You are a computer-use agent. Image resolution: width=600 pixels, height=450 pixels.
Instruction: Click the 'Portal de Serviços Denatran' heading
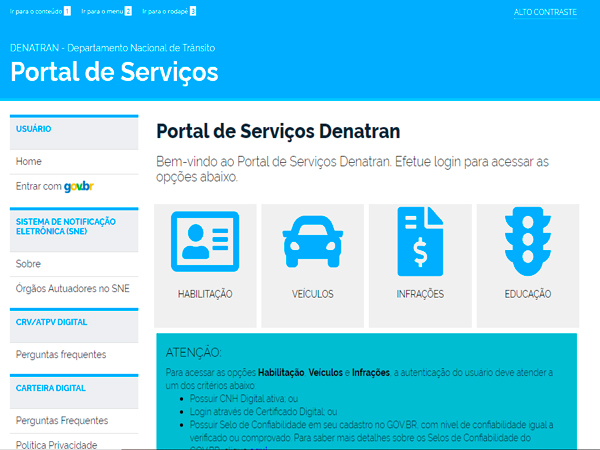[x=278, y=131]
